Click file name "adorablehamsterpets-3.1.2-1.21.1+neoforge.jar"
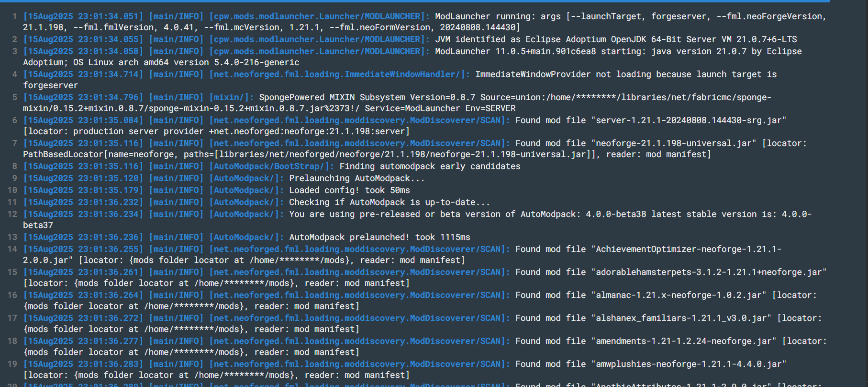This screenshot has height=387, width=868. coord(709,272)
